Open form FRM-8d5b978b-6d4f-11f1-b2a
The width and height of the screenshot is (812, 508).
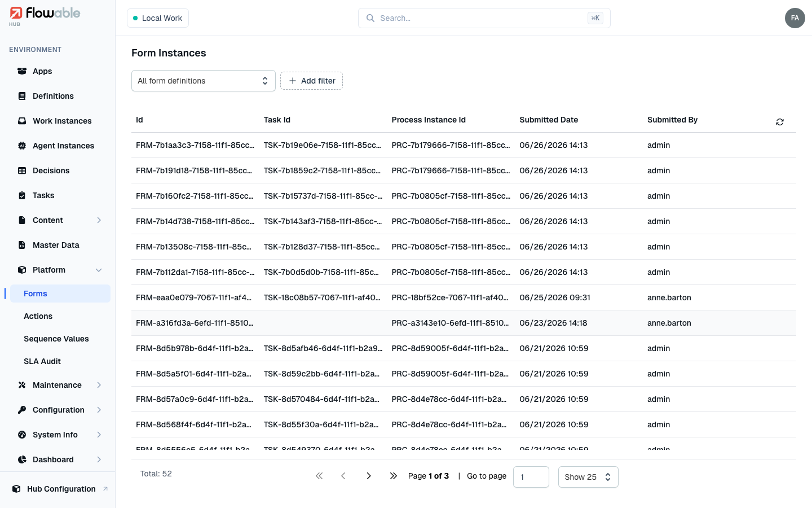195,348
